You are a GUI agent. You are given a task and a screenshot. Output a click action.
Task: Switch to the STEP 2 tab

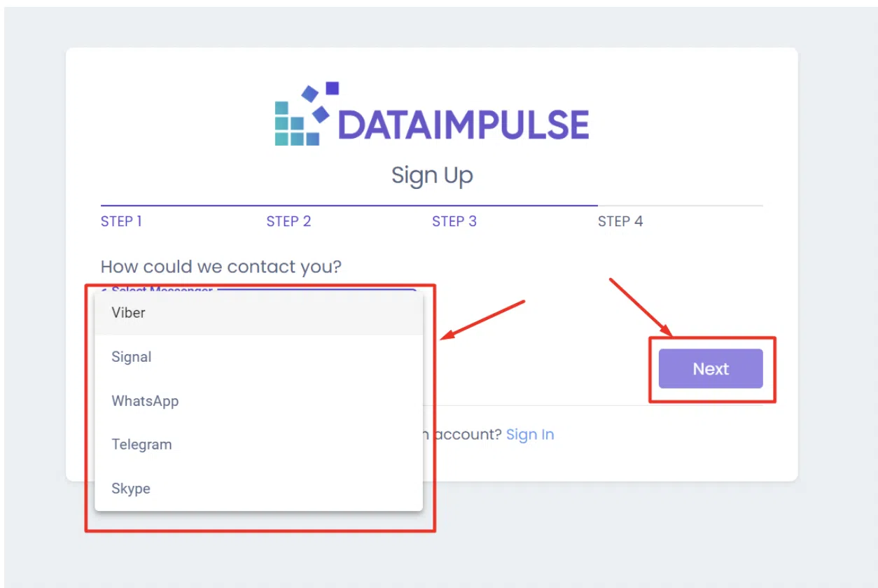tap(288, 221)
